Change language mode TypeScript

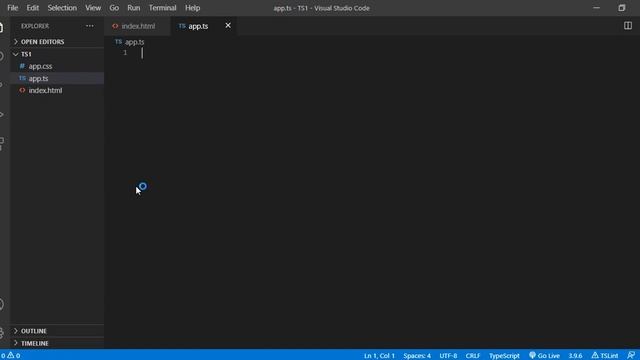[x=504, y=356]
